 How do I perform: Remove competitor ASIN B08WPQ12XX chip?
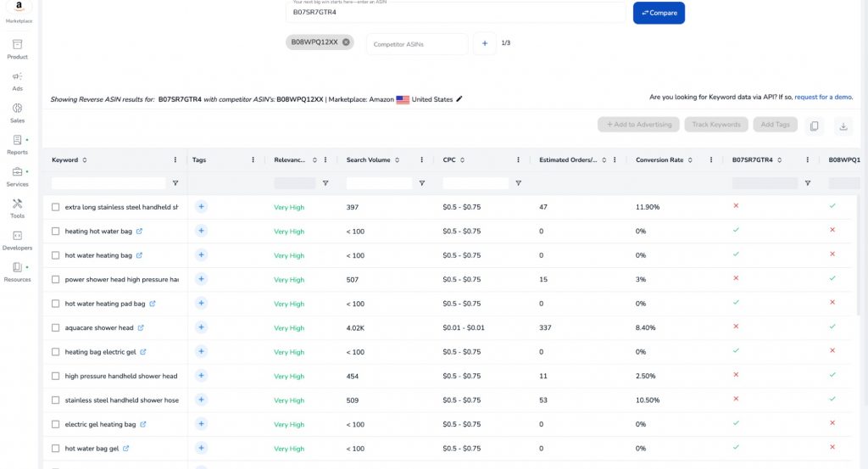tap(346, 42)
